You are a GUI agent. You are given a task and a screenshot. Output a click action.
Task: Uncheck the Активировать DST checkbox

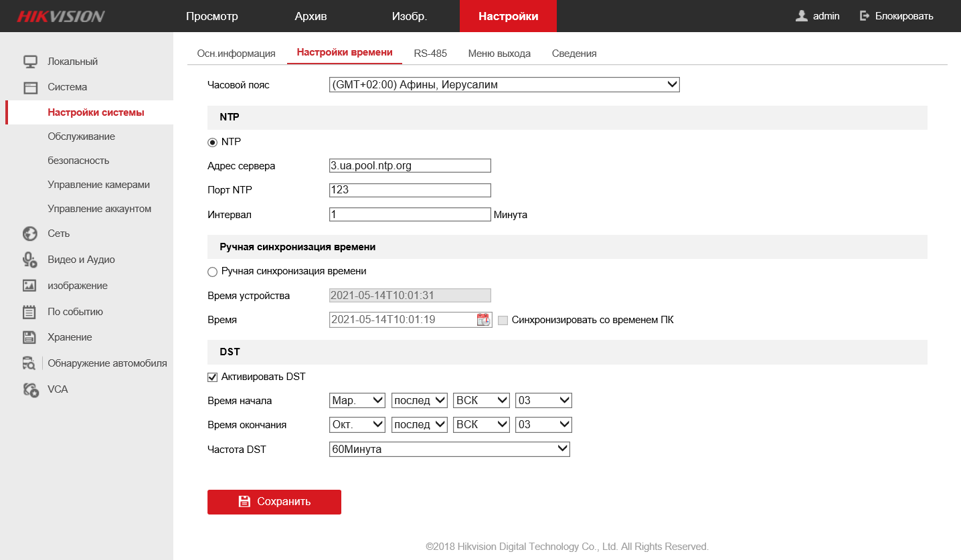213,377
